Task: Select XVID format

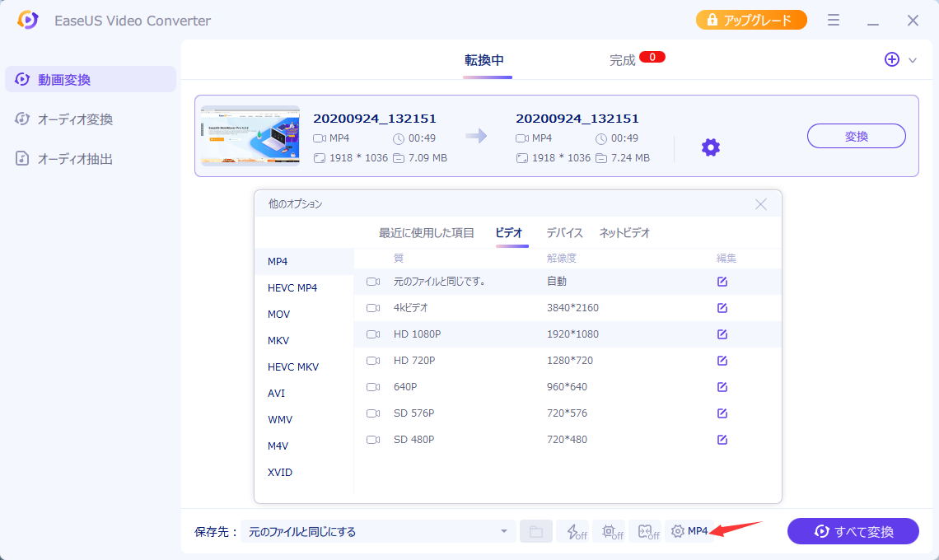Action: coord(304,473)
